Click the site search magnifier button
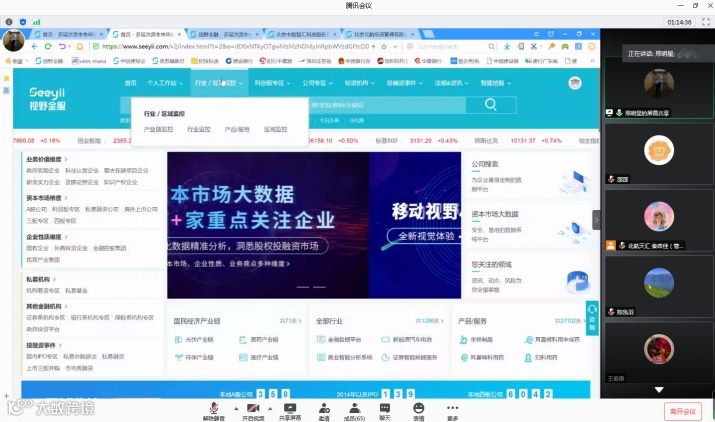 [491, 104]
